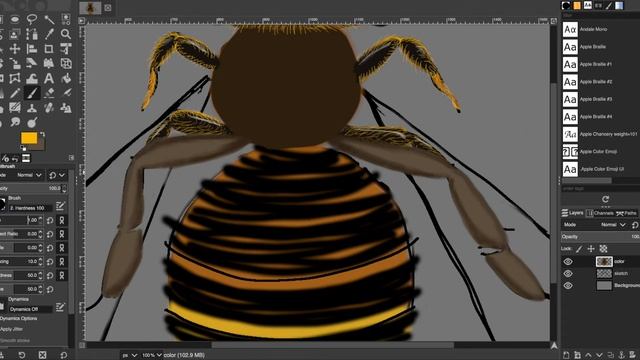Select the Text tool

(49, 78)
